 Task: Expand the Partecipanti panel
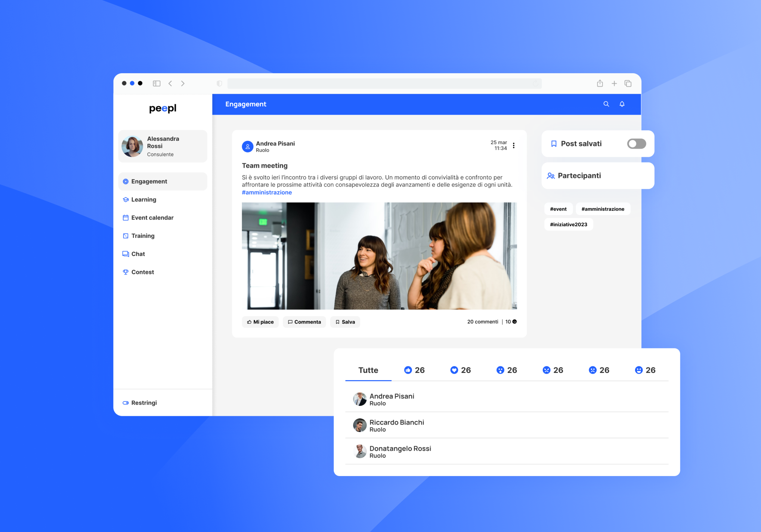579,176
